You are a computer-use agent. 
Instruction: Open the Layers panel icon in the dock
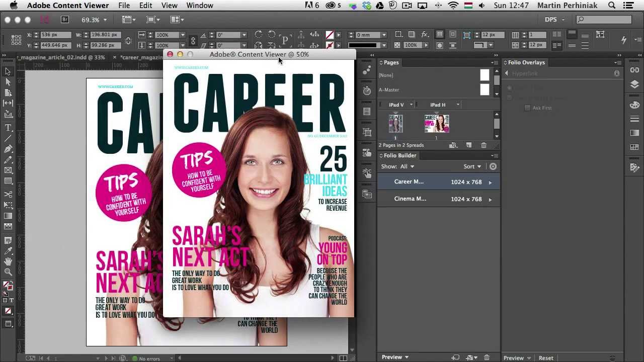634,84
